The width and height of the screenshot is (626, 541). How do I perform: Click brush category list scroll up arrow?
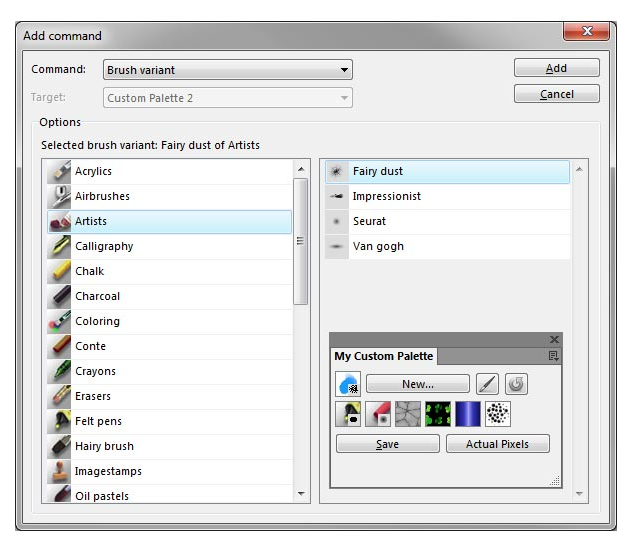(301, 169)
